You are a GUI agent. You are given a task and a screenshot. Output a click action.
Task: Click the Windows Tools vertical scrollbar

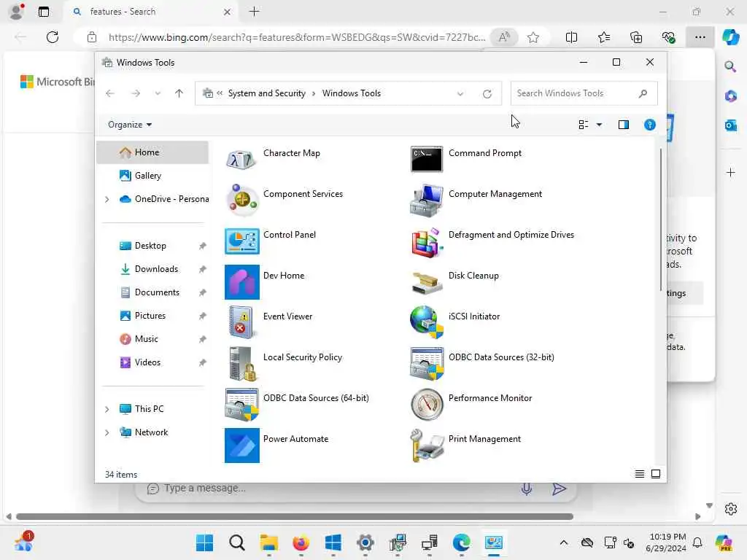tap(661, 219)
